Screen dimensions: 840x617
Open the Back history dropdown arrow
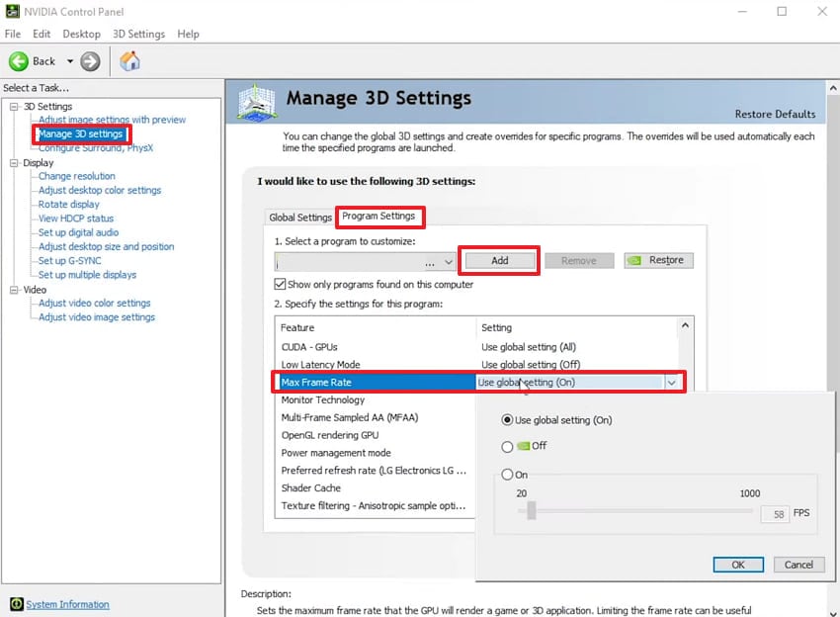(69, 61)
